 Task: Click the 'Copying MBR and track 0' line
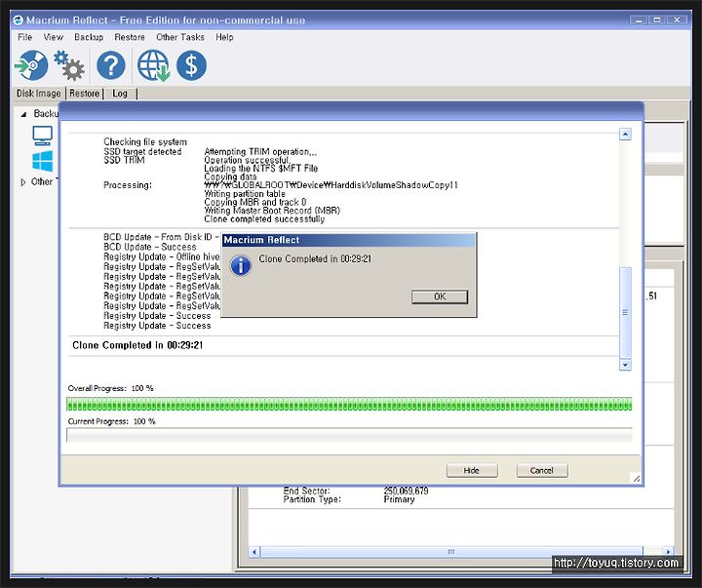click(x=255, y=202)
